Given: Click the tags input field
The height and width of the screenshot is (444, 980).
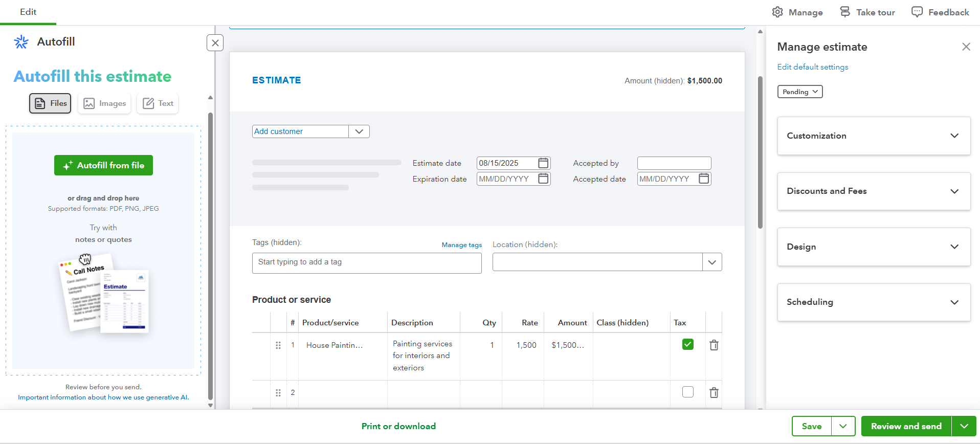Looking at the screenshot, I should pyautogui.click(x=366, y=262).
